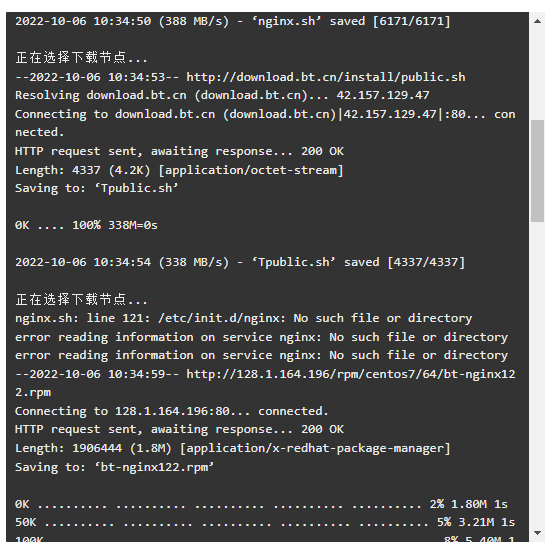Click the 'Saving to: bt-nginx122.rpm' line
This screenshot has width=545, height=553.
[x=114, y=467]
